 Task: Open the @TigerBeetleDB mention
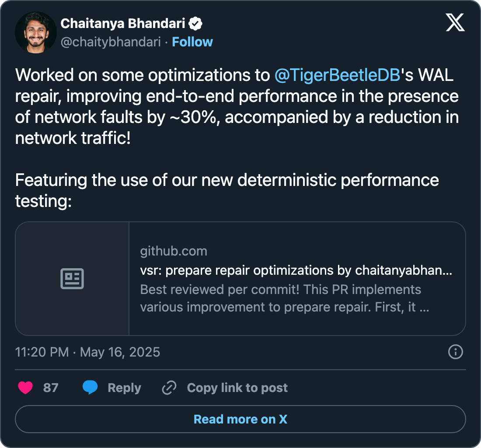click(x=338, y=75)
